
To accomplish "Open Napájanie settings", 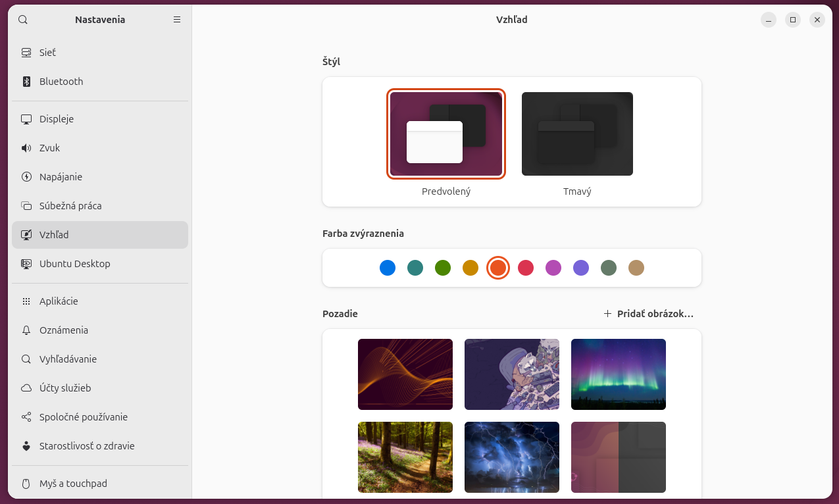I will coord(100,177).
